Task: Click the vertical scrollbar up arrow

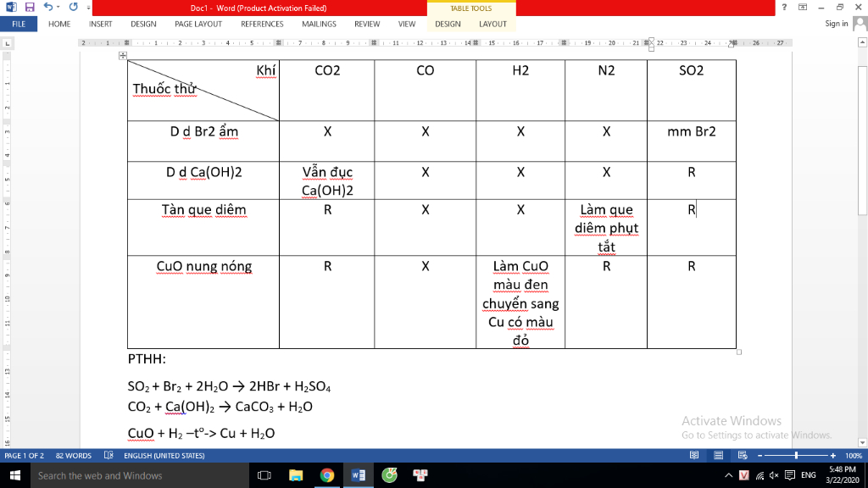Action: 862,42
